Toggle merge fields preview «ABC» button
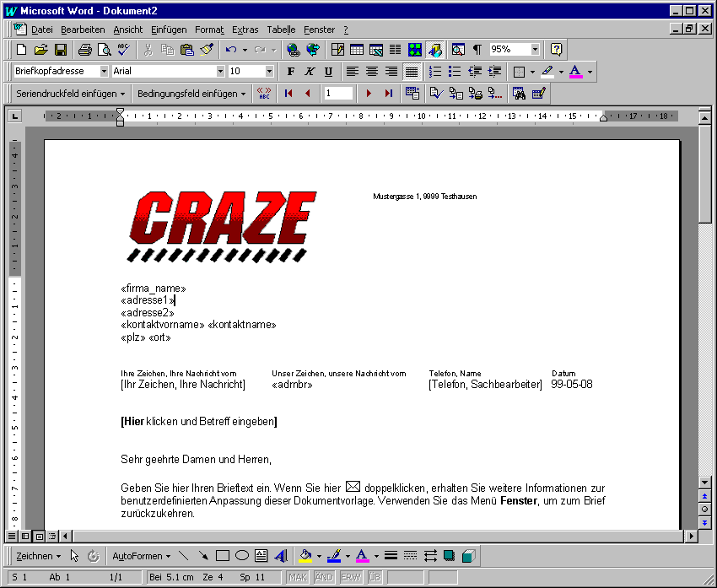The image size is (717, 588). (x=264, y=94)
